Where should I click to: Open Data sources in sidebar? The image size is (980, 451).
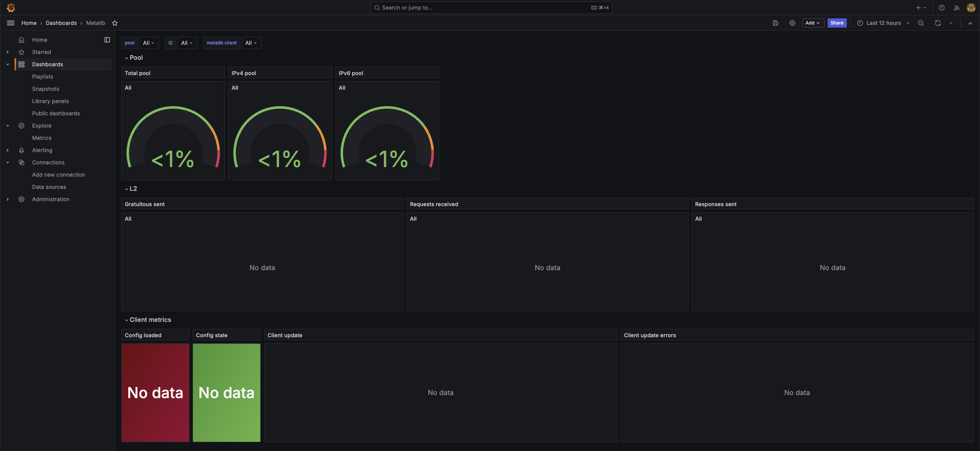click(x=49, y=187)
